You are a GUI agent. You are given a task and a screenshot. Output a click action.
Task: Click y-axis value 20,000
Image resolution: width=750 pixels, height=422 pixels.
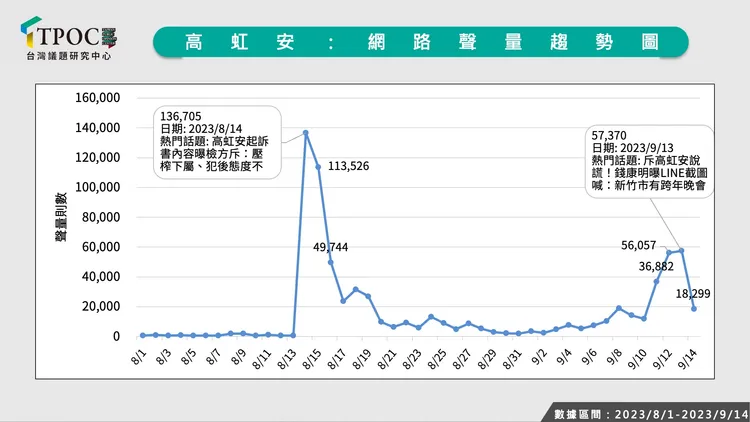click(101, 306)
